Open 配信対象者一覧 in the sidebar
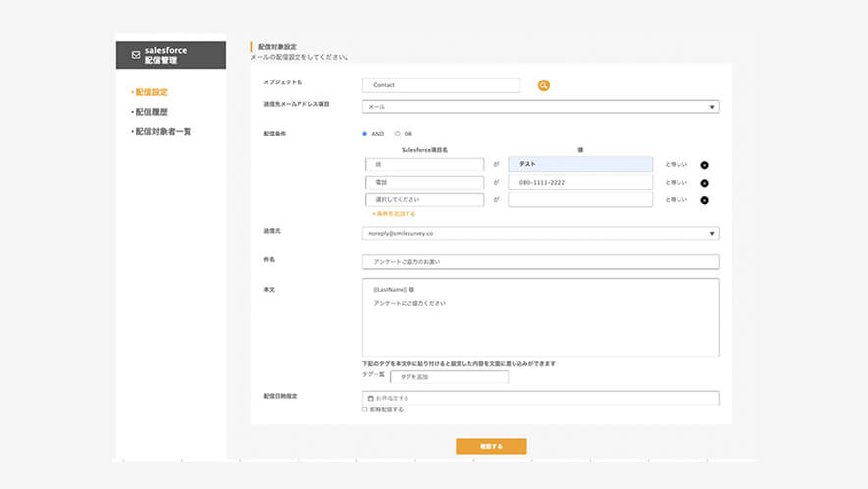868x489 pixels. (x=163, y=131)
